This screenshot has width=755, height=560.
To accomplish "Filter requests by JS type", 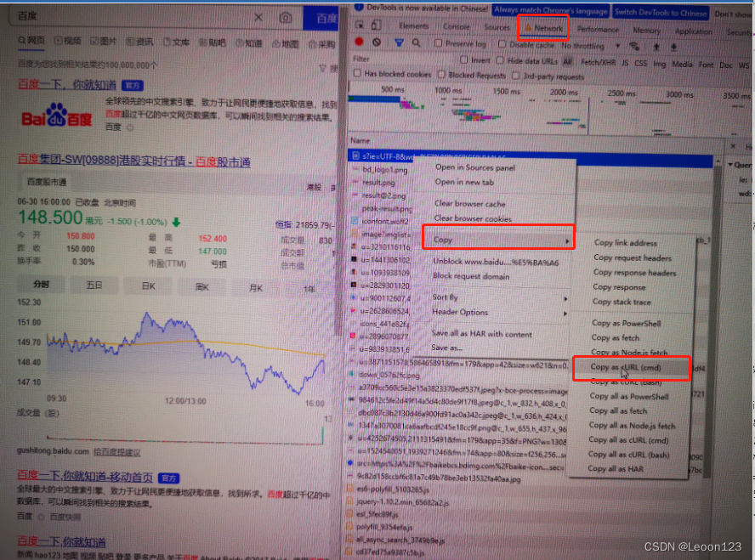I will (x=625, y=63).
